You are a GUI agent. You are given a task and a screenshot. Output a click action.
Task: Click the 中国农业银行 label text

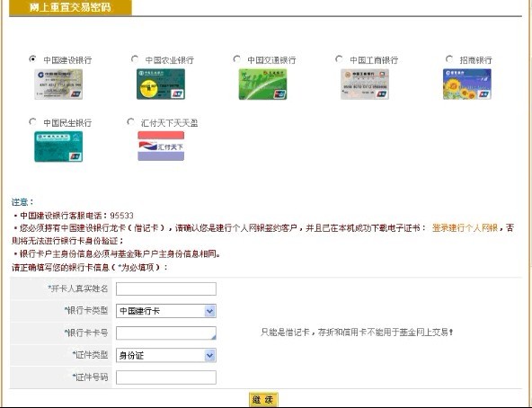tap(170, 60)
